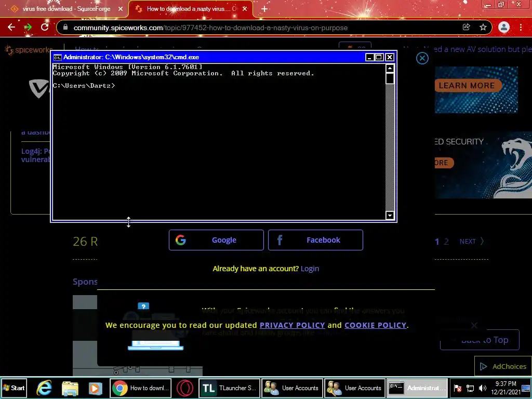The height and width of the screenshot is (399, 532).
Task: Sign up with the Facebook button
Action: [x=315, y=240]
